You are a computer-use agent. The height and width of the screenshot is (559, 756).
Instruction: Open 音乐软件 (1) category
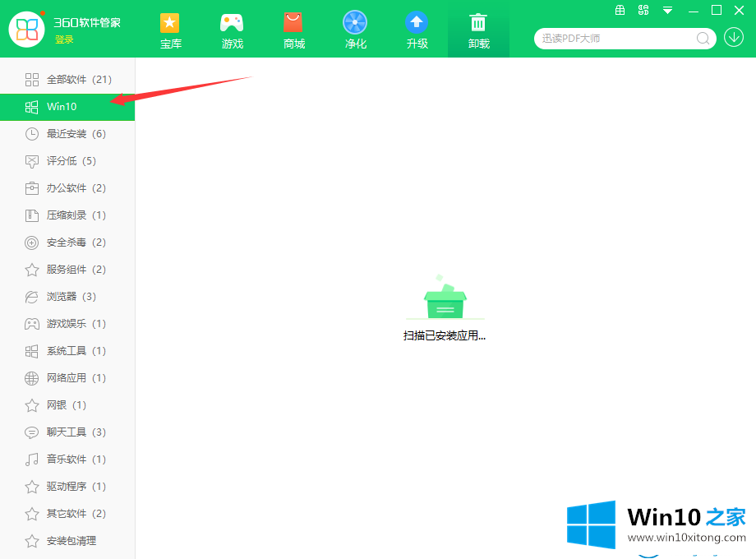pyautogui.click(x=67, y=460)
